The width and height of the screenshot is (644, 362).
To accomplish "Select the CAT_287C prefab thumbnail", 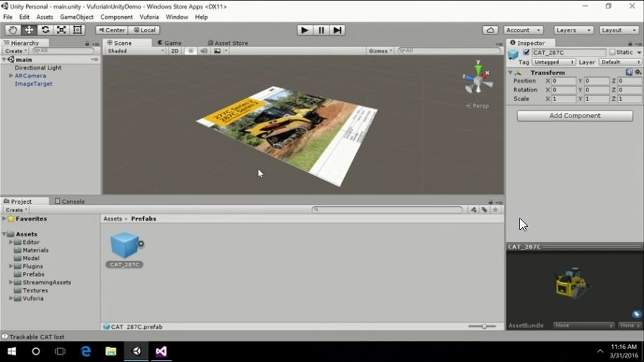I will point(125,246).
